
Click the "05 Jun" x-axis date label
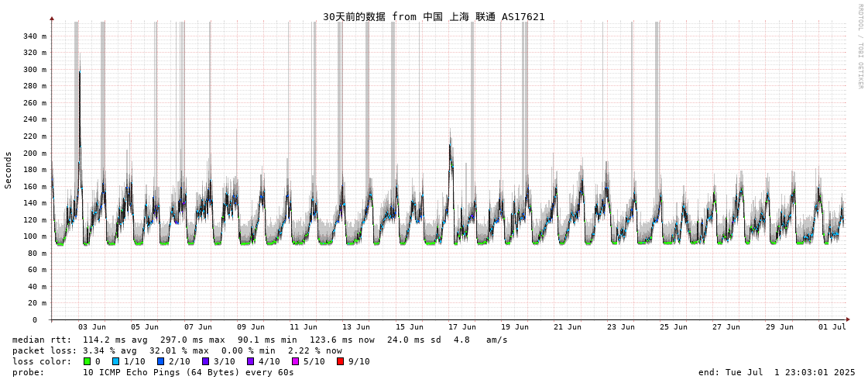tap(145, 327)
